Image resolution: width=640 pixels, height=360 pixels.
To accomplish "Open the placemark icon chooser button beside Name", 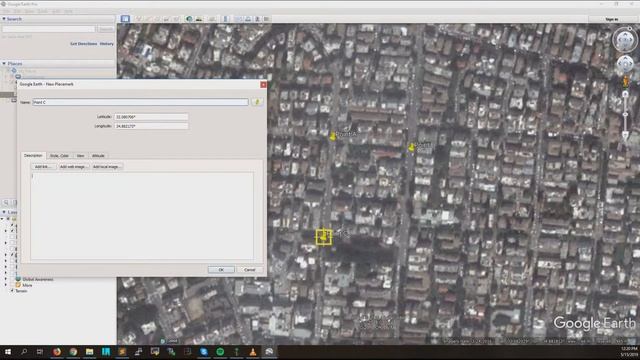I will (x=257, y=102).
